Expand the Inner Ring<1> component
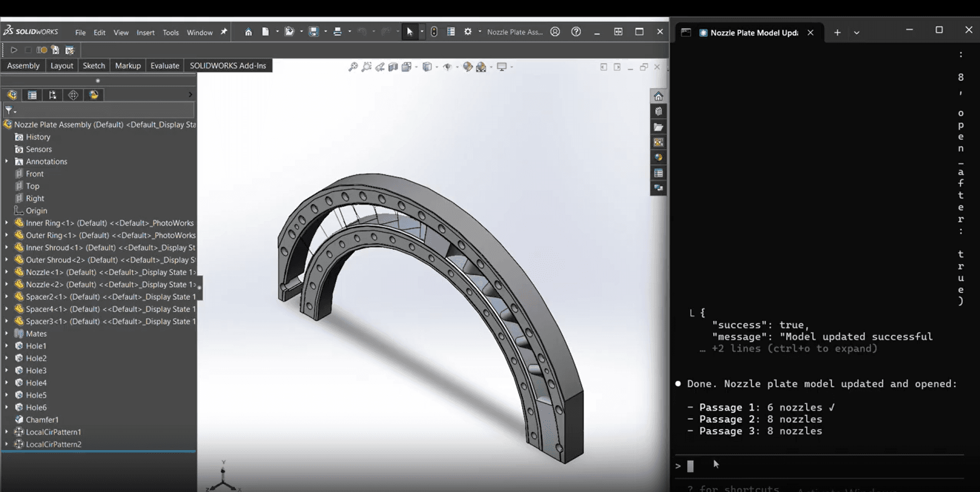980x492 pixels. tap(7, 223)
